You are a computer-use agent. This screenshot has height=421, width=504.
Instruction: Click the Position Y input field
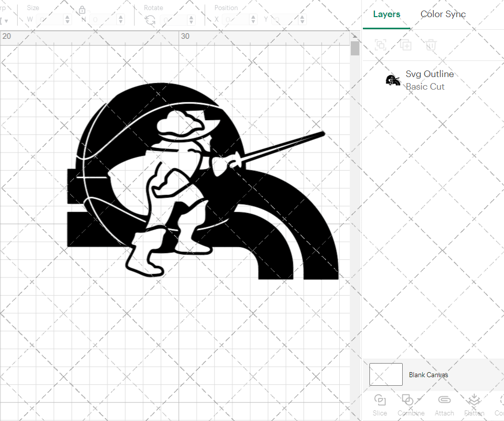tap(285, 20)
